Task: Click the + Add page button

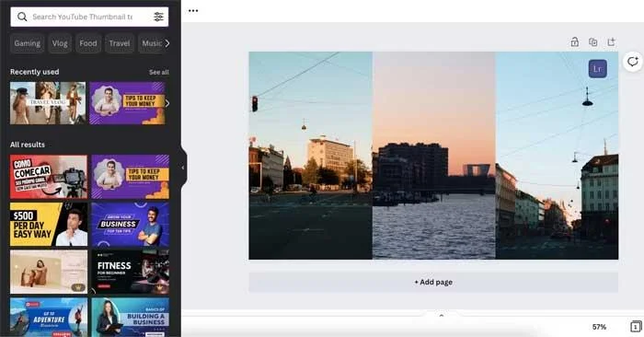Action: pos(433,283)
